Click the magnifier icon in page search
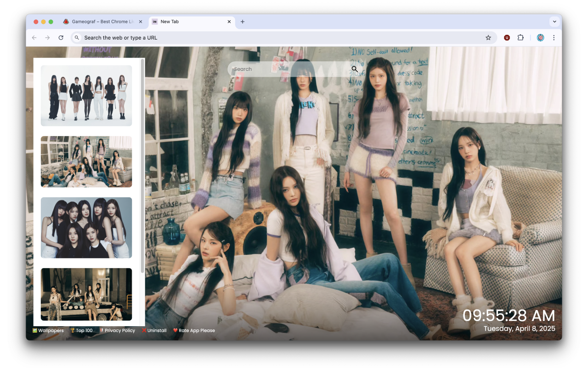Image resolution: width=588 pixels, height=368 pixels. tap(355, 69)
